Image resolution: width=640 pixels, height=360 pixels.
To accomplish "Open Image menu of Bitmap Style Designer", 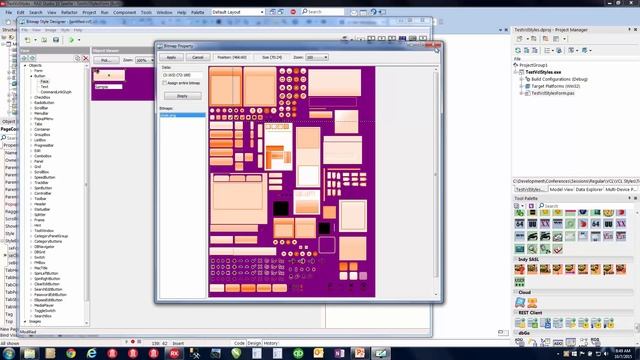I will click(x=51, y=30).
